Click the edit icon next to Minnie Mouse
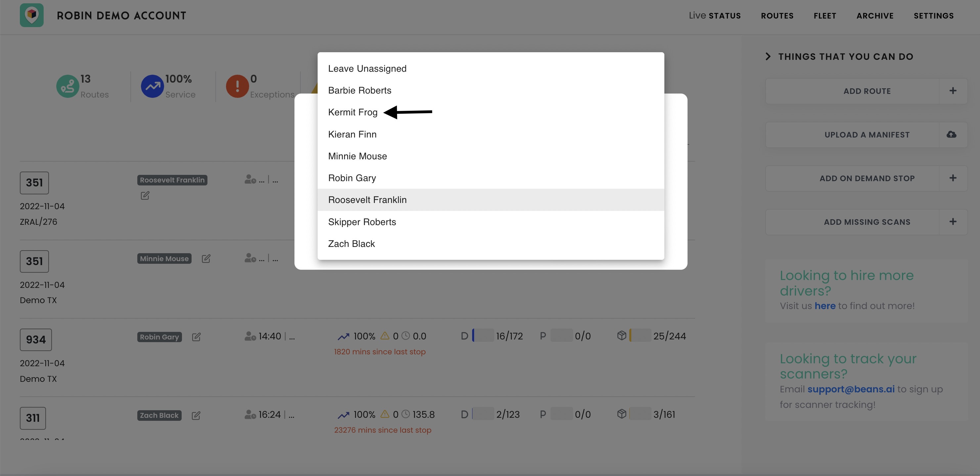Image resolution: width=980 pixels, height=476 pixels. 206,259
